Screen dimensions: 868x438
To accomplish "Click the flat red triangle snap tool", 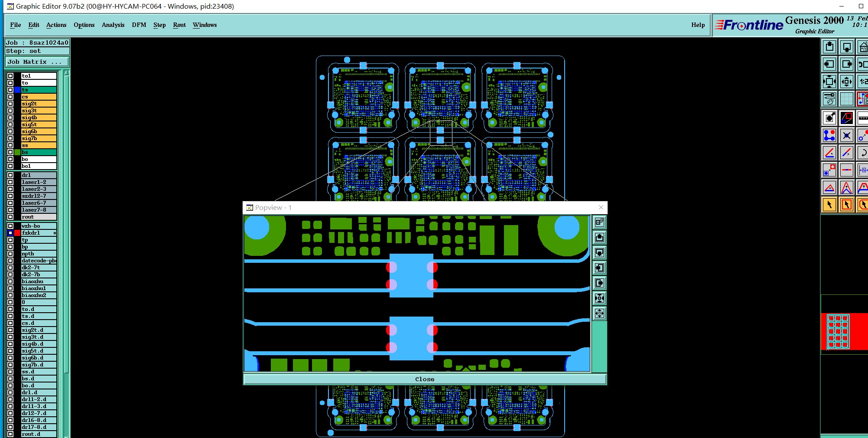I will pyautogui.click(x=829, y=188).
